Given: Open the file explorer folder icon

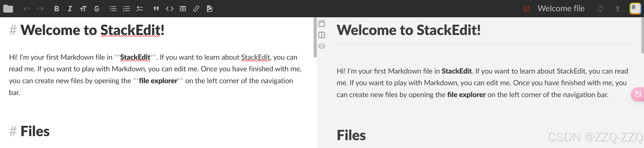Looking at the screenshot, I should 8,9.
